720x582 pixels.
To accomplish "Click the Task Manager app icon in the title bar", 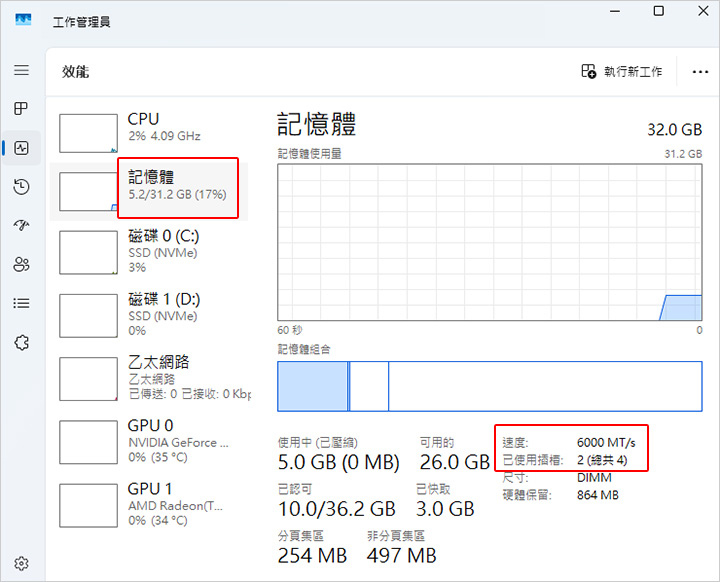I will [23, 20].
